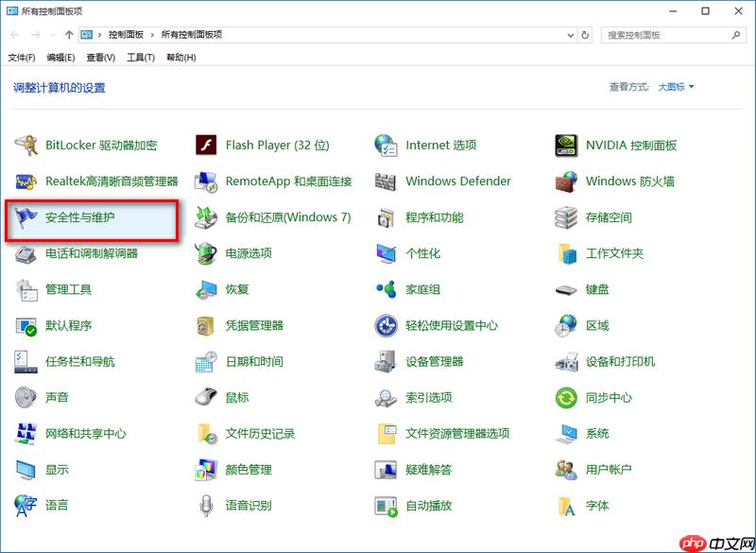
Task: Open 文件历史记录 icon
Action: click(x=207, y=434)
